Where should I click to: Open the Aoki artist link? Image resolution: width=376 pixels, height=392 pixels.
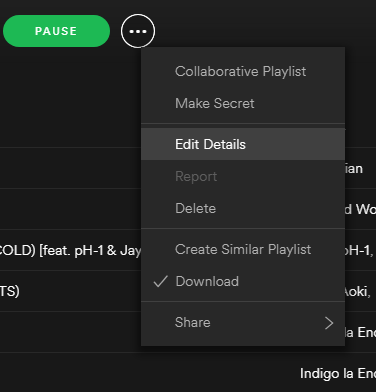coord(358,292)
